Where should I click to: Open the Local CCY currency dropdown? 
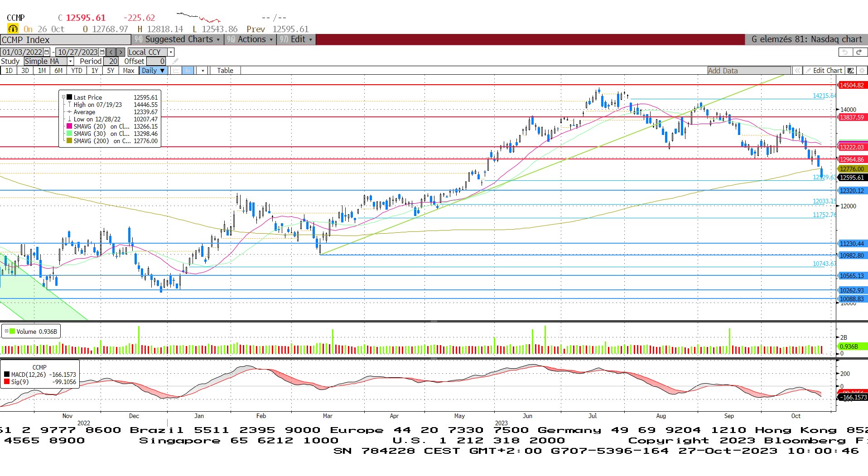[x=171, y=52]
